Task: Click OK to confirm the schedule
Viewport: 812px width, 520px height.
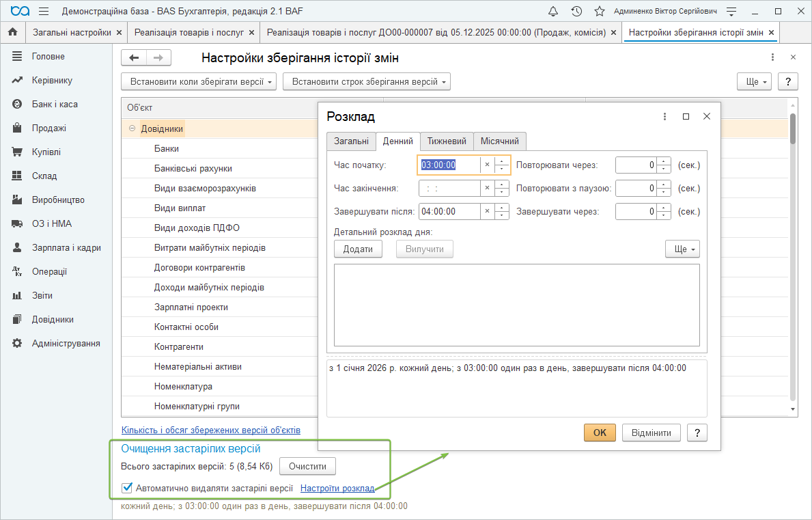Action: click(x=600, y=433)
